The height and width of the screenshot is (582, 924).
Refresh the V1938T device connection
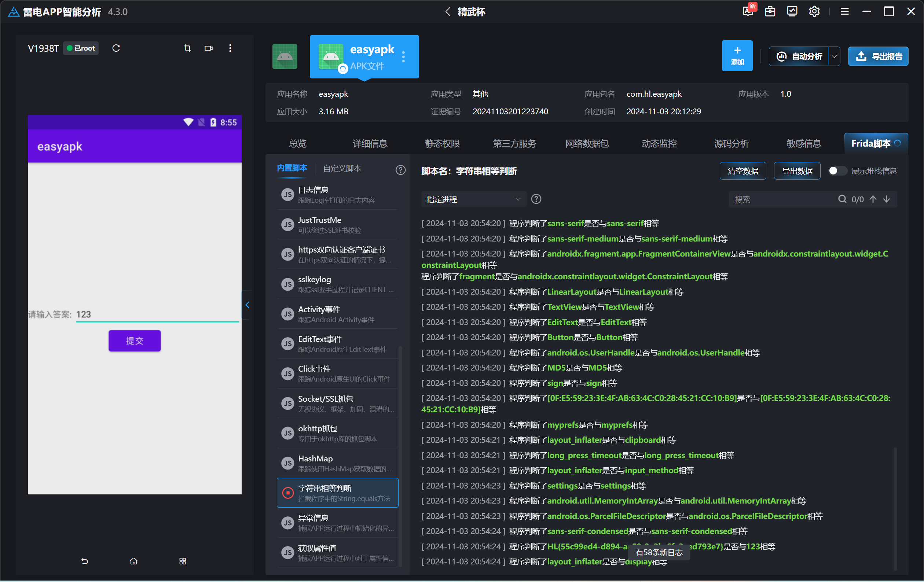[116, 48]
